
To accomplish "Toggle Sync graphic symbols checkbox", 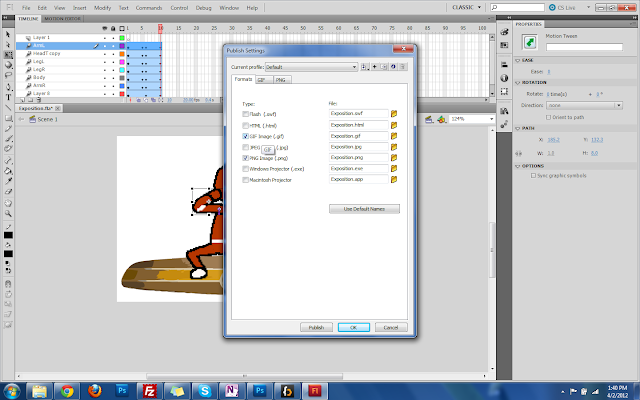I will coord(533,176).
